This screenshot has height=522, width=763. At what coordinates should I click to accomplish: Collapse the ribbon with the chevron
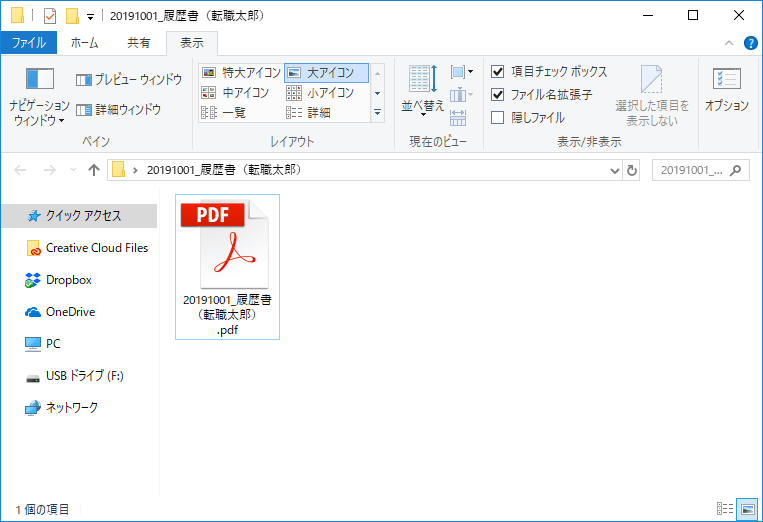tap(729, 43)
